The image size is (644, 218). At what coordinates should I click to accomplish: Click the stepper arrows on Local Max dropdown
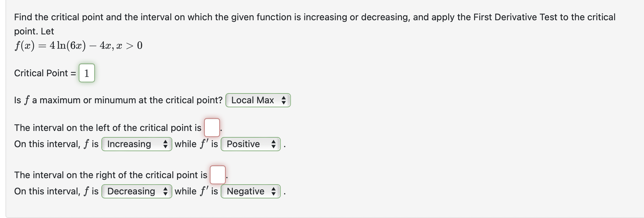click(284, 100)
